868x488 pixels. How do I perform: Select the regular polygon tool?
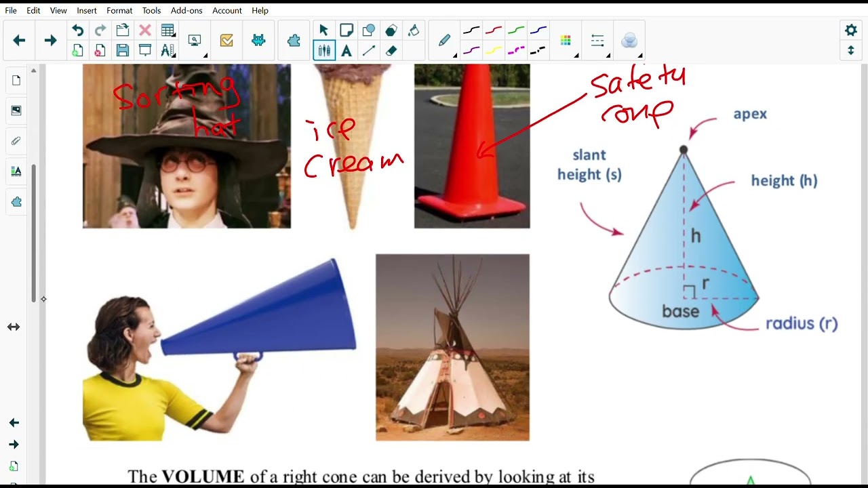[x=391, y=30]
